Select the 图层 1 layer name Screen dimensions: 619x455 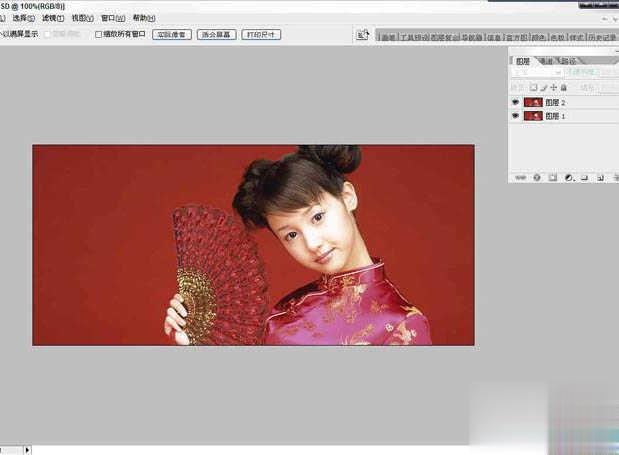[x=555, y=116]
